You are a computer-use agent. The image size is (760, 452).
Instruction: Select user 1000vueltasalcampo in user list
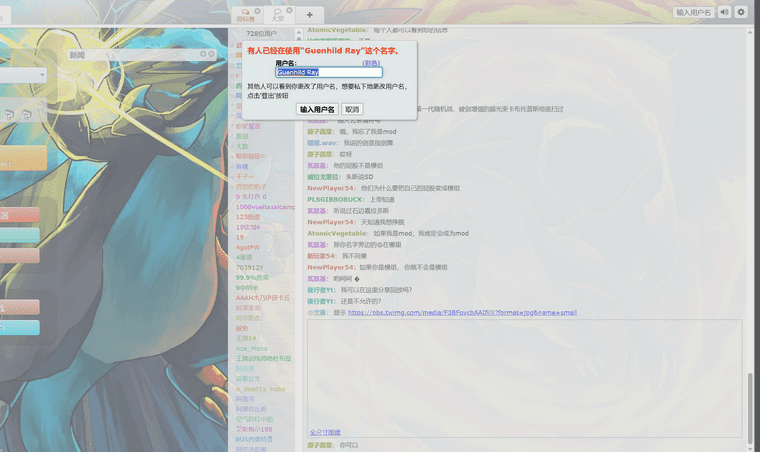point(265,206)
